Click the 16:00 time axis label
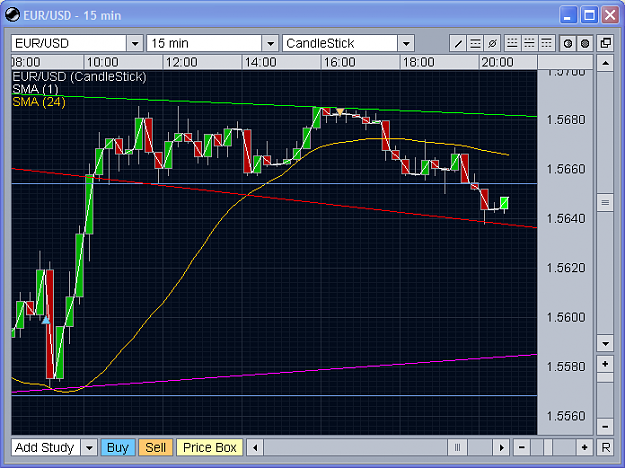 339,62
